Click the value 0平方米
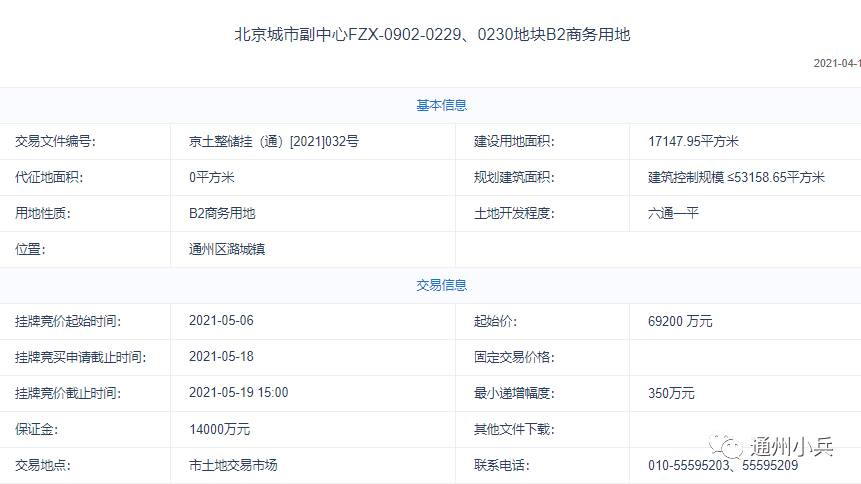The height and width of the screenshot is (484, 861). (211, 177)
